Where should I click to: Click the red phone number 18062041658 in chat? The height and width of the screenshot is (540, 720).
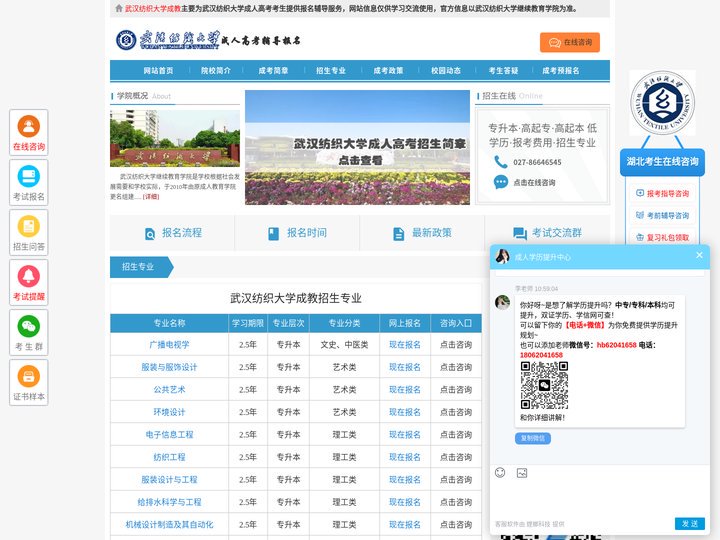[541, 355]
